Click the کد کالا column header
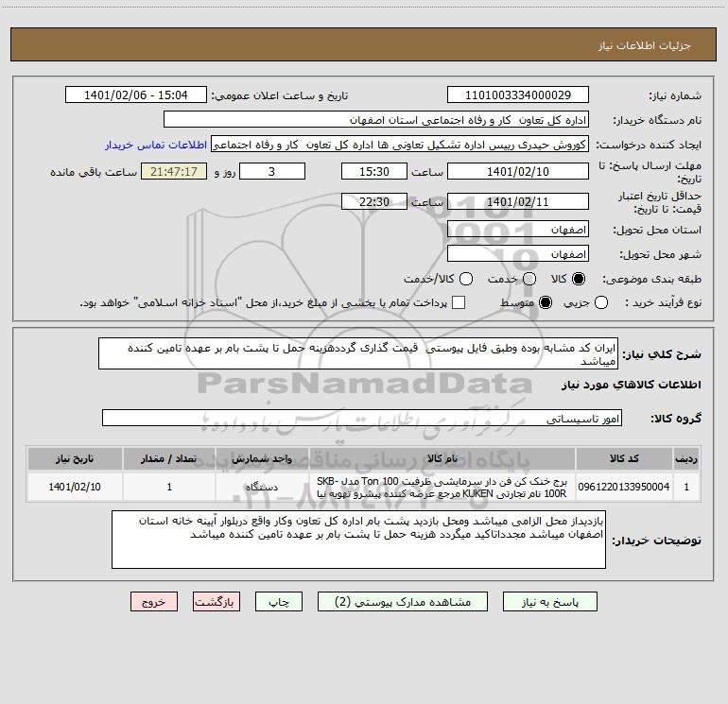This screenshot has width=728, height=704. point(624,458)
